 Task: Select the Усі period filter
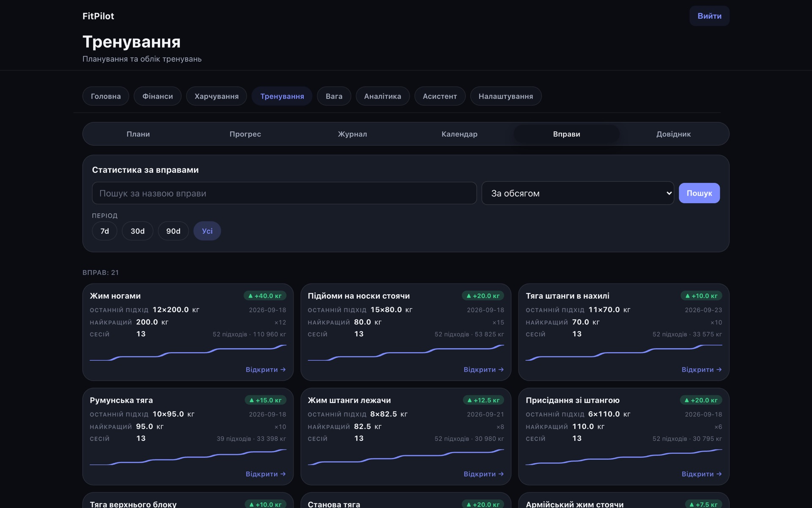[x=207, y=231]
